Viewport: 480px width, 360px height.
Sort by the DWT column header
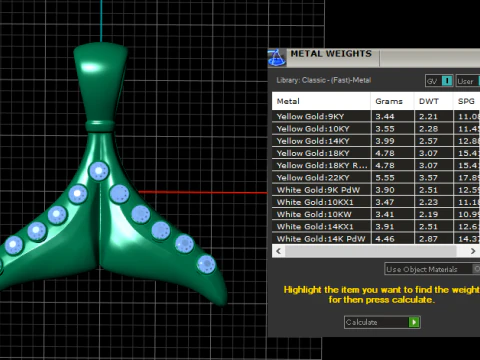[433, 101]
